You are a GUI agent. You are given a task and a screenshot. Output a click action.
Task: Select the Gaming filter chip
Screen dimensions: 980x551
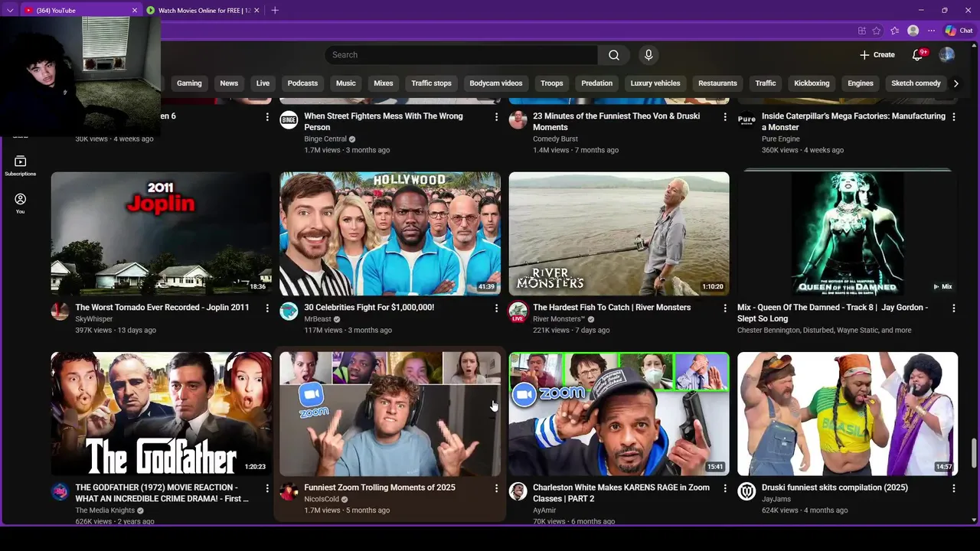click(189, 83)
